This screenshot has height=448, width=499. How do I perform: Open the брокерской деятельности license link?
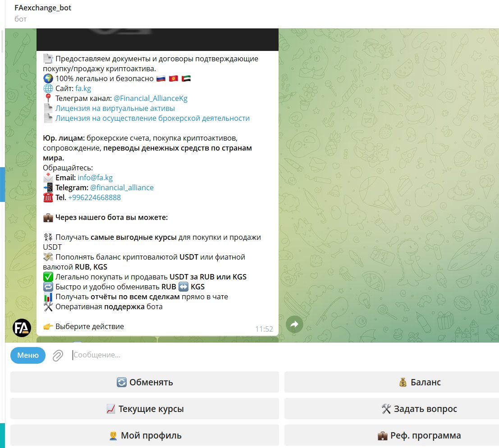[x=152, y=118]
